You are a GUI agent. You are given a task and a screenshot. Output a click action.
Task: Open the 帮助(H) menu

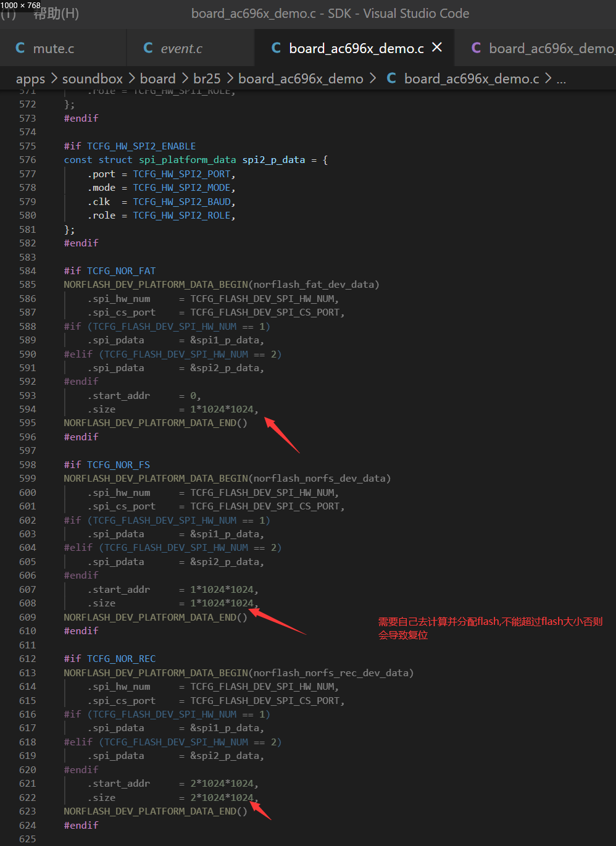[x=56, y=14]
